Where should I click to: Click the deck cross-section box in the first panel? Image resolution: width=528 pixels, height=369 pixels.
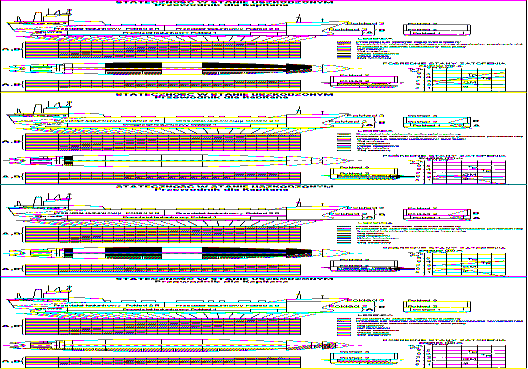(437, 29)
